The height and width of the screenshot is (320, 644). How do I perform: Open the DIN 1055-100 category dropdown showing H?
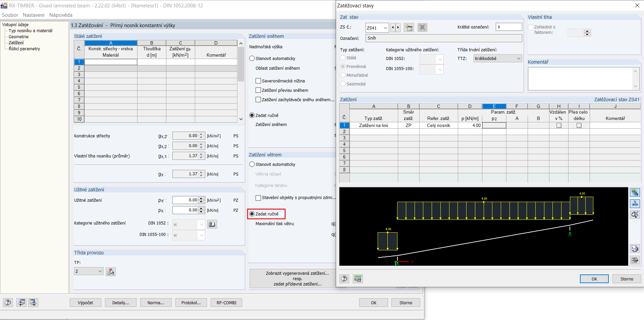[x=202, y=235]
